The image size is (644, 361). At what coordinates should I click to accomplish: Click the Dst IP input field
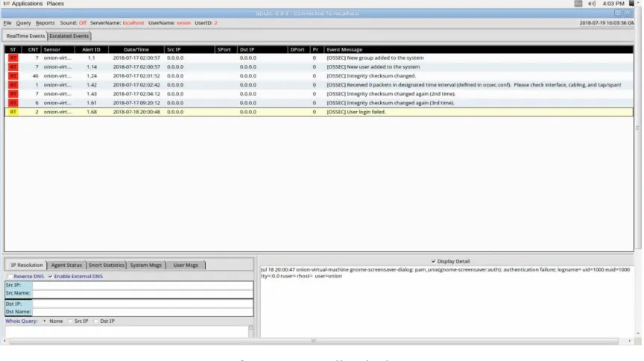click(142, 304)
